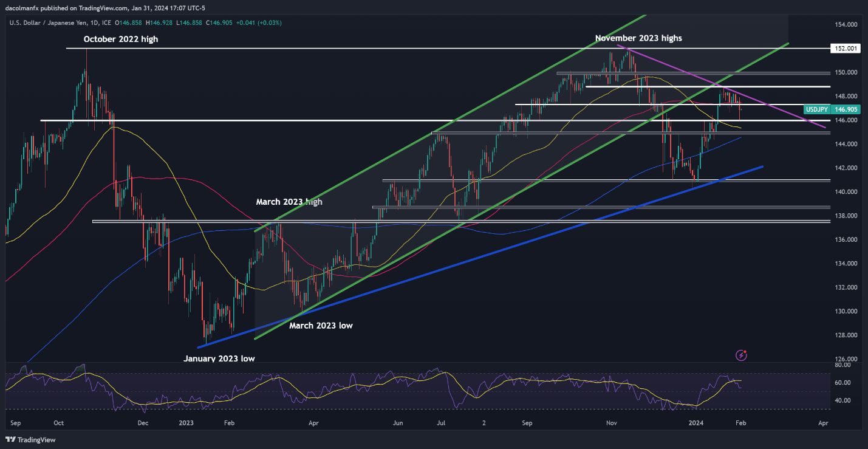868x449 pixels.
Task: Click the 40.00 level on the RSI axis
Action: pos(842,401)
